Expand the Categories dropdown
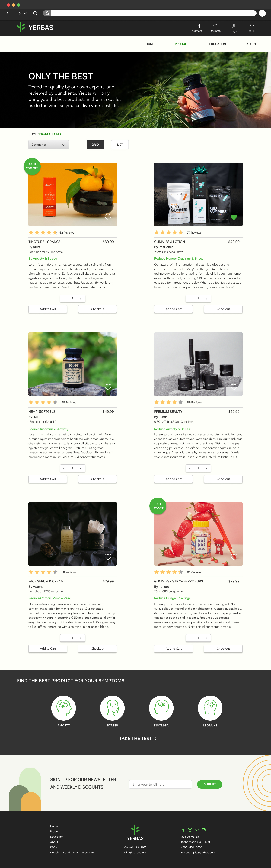The height and width of the screenshot is (868, 271). 49,145
